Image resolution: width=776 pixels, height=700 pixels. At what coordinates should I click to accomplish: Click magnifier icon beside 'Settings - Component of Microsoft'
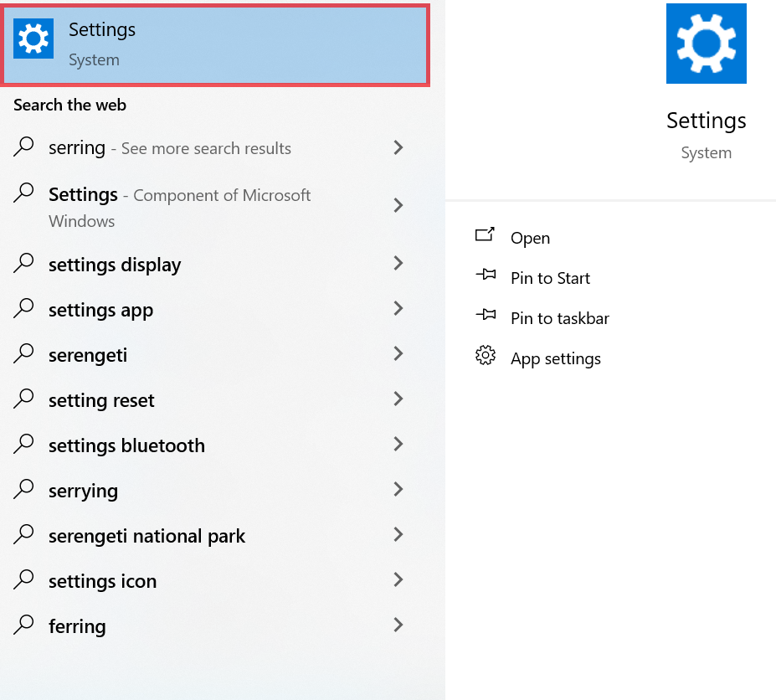[x=23, y=193]
